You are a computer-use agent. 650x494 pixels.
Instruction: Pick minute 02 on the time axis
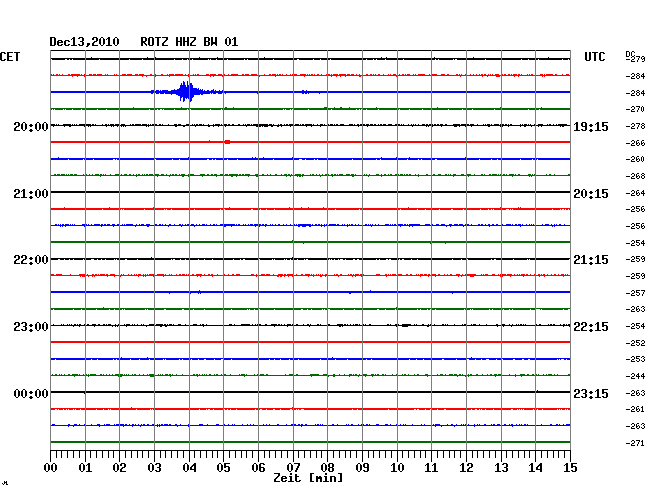pyautogui.click(x=119, y=468)
